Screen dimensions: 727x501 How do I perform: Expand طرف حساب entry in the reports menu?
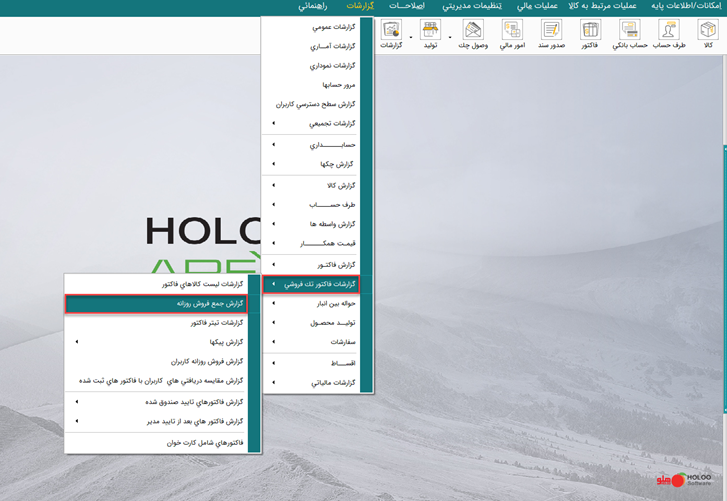(311, 205)
